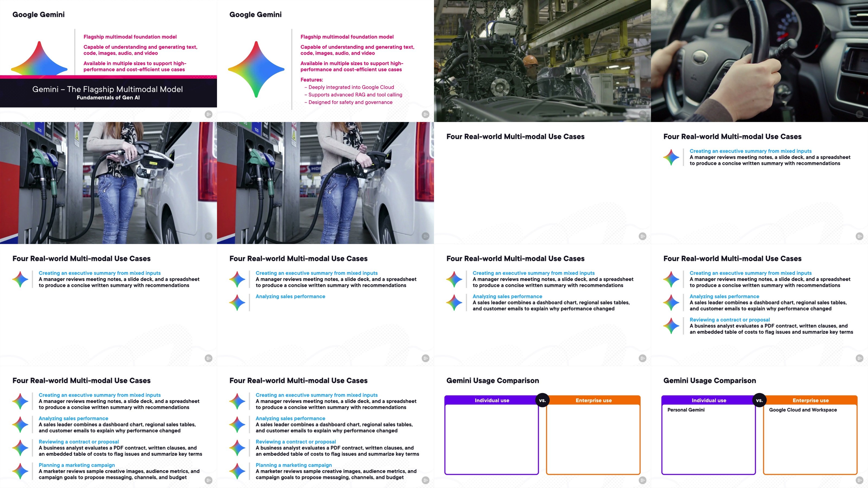Click the full Gemini star logo on the Features slide
Image resolution: width=868 pixels, height=488 pixels.
(x=256, y=69)
